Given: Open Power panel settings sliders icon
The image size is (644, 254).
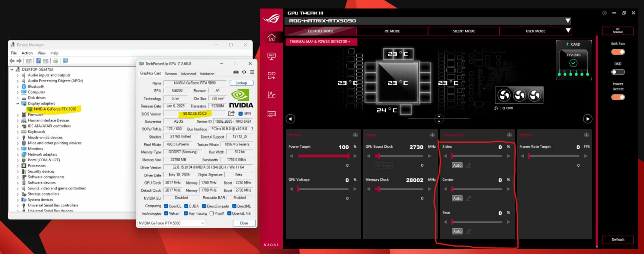Looking at the screenshot, I should tap(355, 135).
